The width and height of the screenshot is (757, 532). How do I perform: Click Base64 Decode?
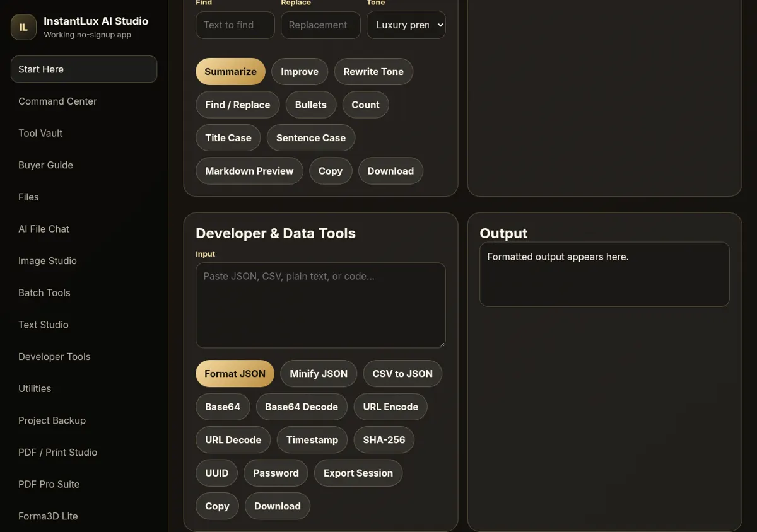(x=302, y=407)
